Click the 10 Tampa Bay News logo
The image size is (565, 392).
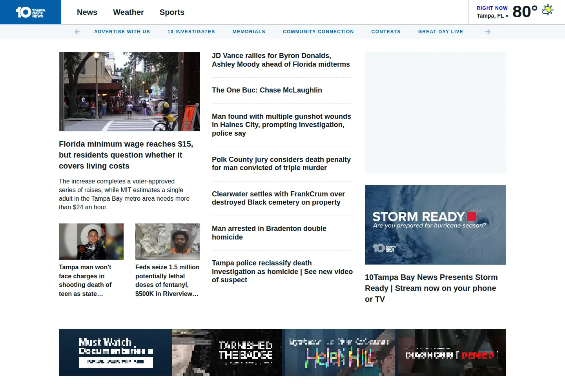click(x=31, y=12)
